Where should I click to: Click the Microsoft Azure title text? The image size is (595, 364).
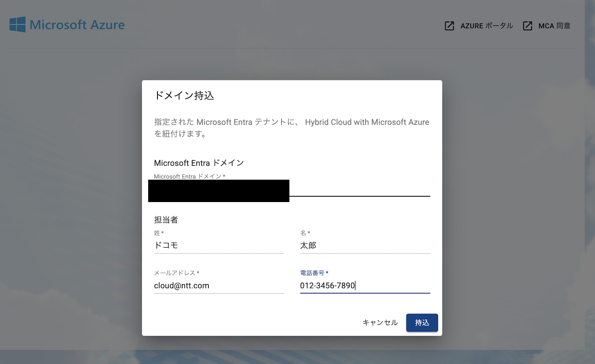(x=77, y=25)
